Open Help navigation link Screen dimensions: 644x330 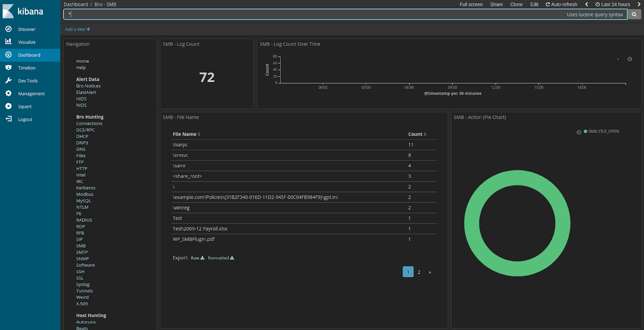(x=81, y=68)
